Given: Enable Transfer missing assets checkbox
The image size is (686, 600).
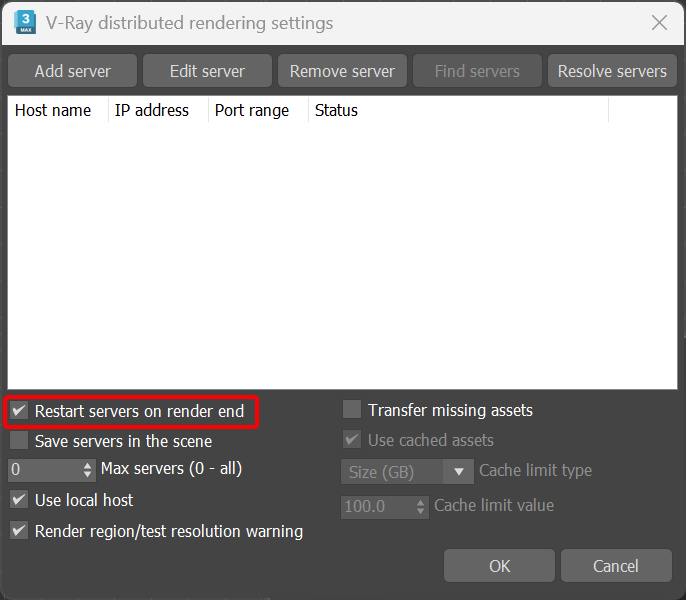Looking at the screenshot, I should click(352, 410).
